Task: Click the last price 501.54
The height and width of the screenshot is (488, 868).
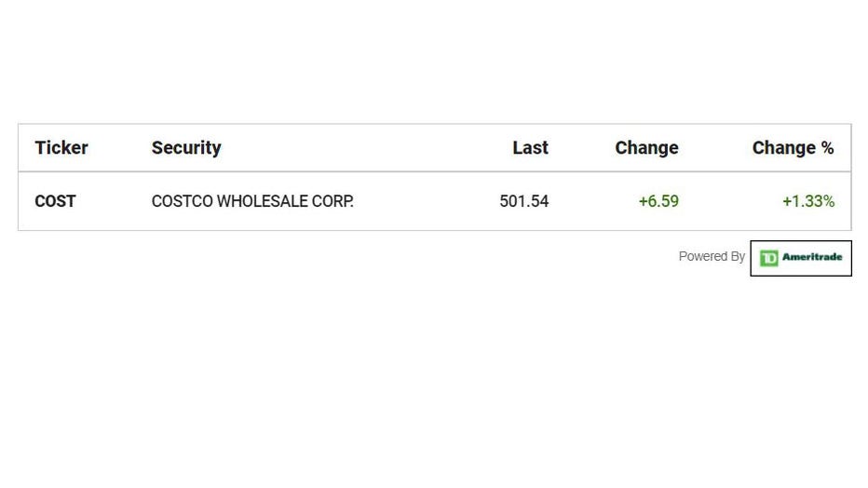Action: pos(523,201)
